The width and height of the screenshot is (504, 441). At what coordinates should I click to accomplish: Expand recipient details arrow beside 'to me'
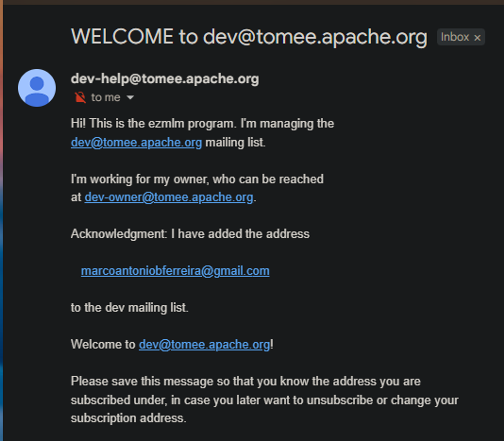[x=130, y=98]
